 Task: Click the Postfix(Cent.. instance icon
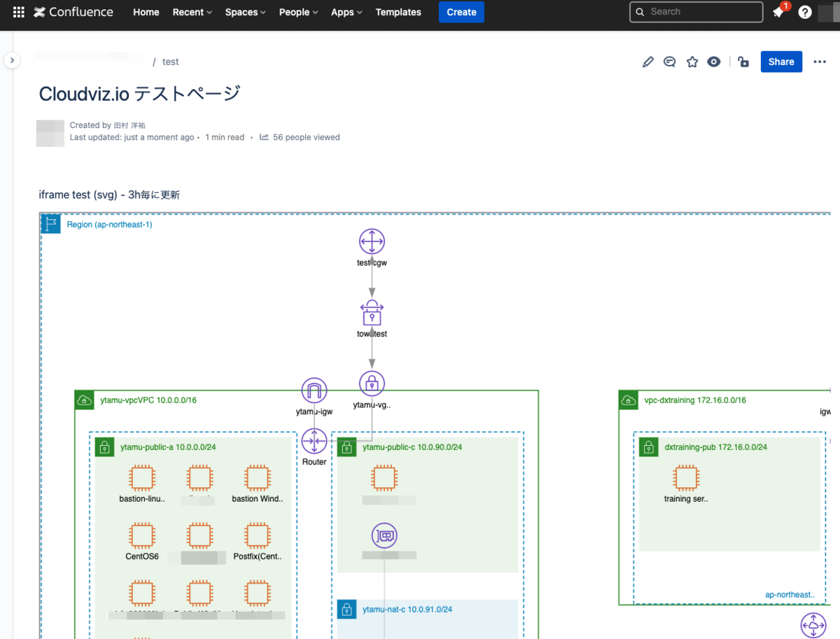[x=257, y=536]
